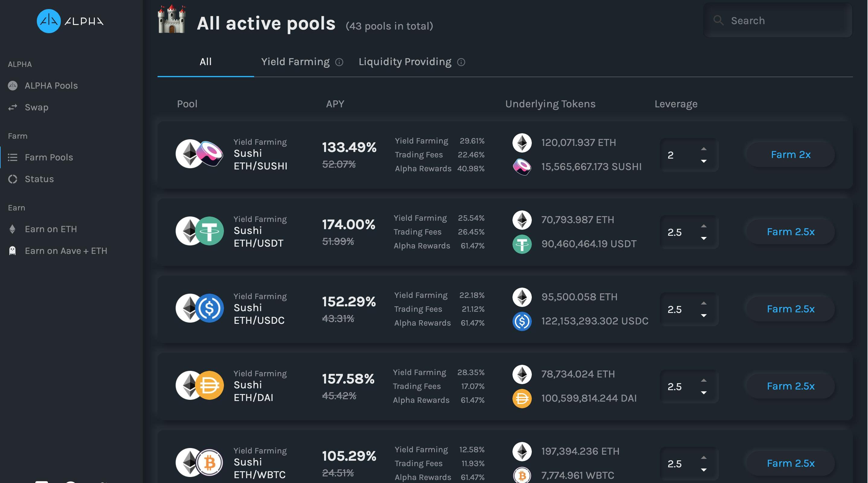Viewport: 868px width, 483px height.
Task: Click the 174.00% APY value
Action: [x=348, y=224]
